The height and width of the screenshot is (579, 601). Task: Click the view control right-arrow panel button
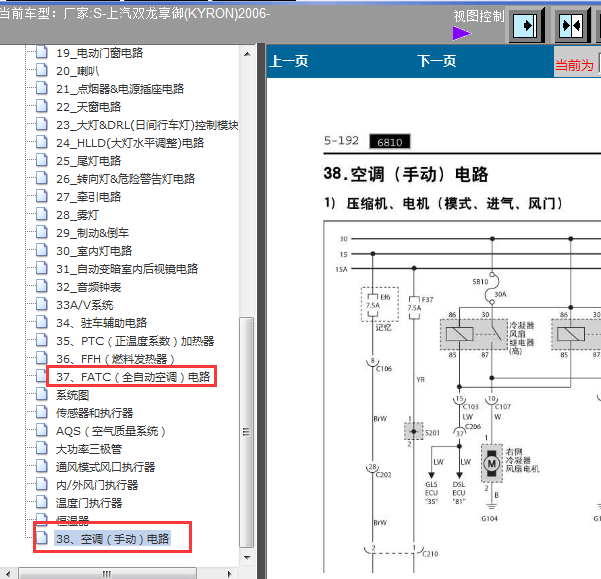click(x=525, y=26)
